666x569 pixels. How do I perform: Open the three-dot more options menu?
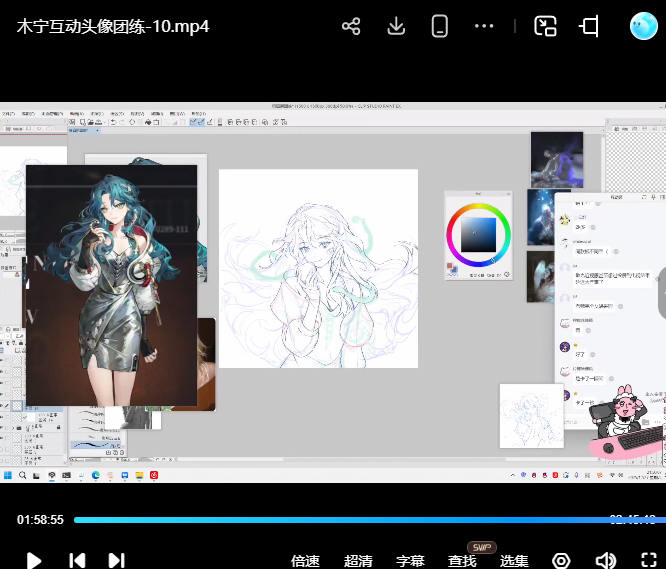coord(484,27)
